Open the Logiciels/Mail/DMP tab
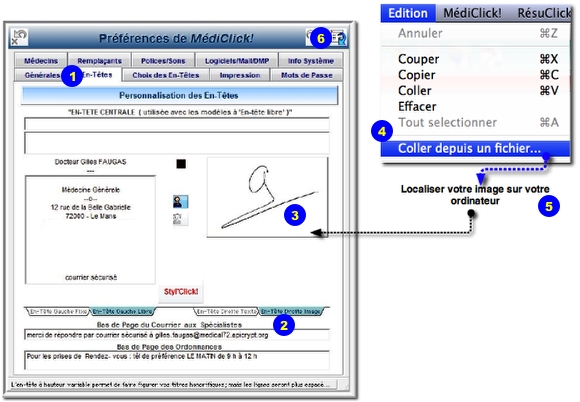Screen dimensions: 580x402 (237, 61)
